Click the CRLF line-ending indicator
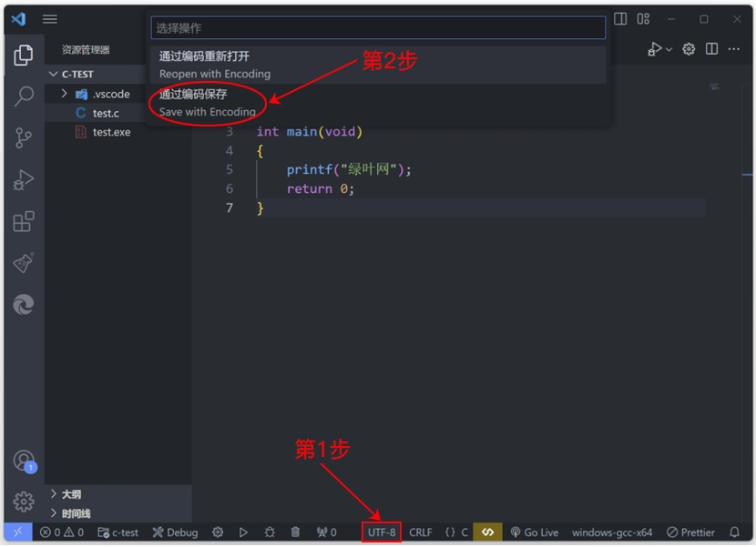 point(420,532)
